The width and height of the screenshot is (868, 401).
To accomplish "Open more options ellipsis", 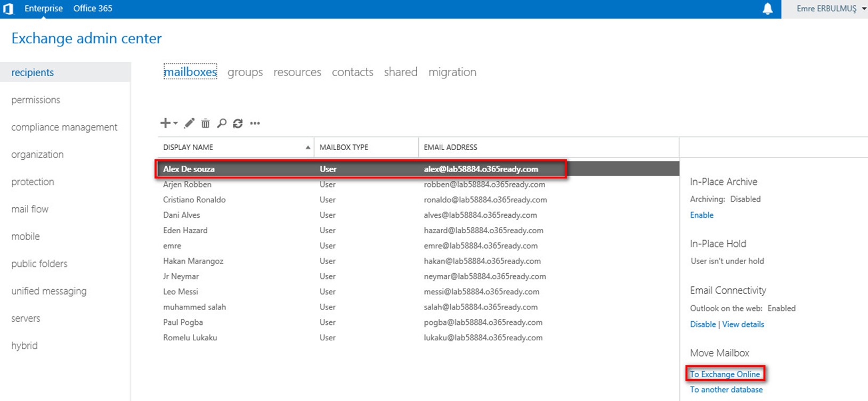I will (255, 123).
